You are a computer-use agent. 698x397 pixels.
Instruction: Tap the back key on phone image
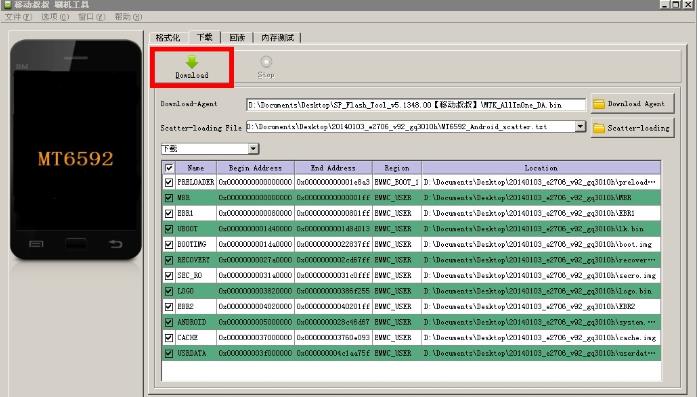coord(115,243)
